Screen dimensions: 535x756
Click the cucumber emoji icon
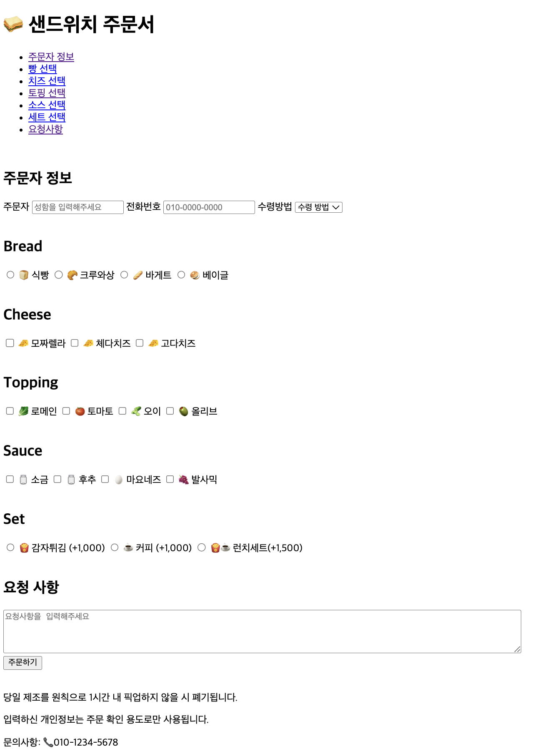point(136,411)
